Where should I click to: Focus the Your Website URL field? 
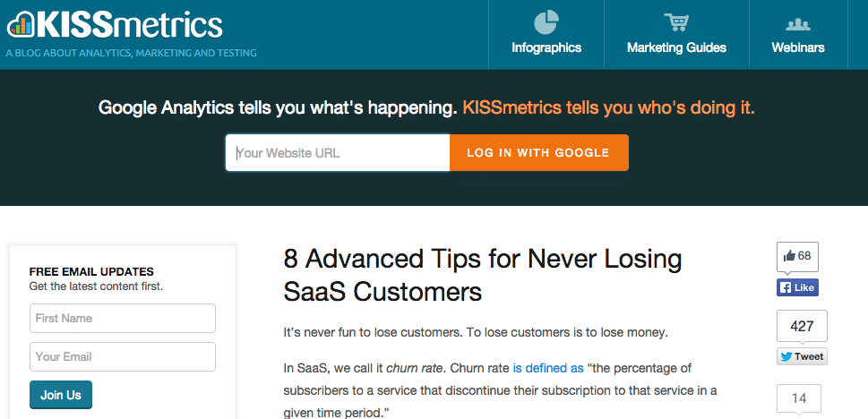(338, 153)
